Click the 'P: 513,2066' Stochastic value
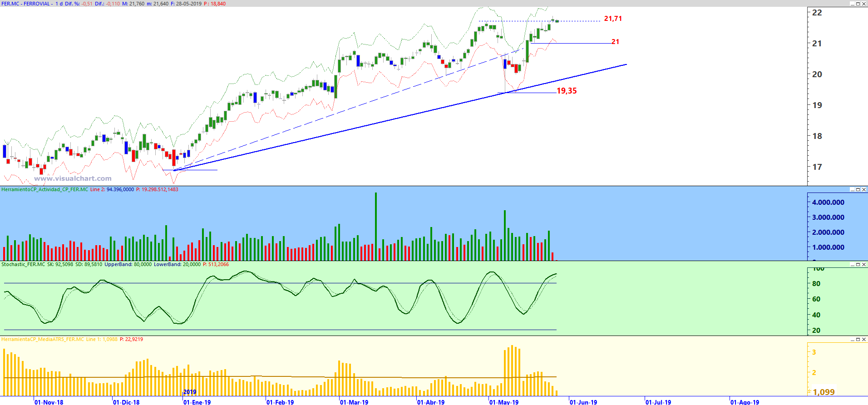Screen dimensions: 868x405 click(216, 264)
